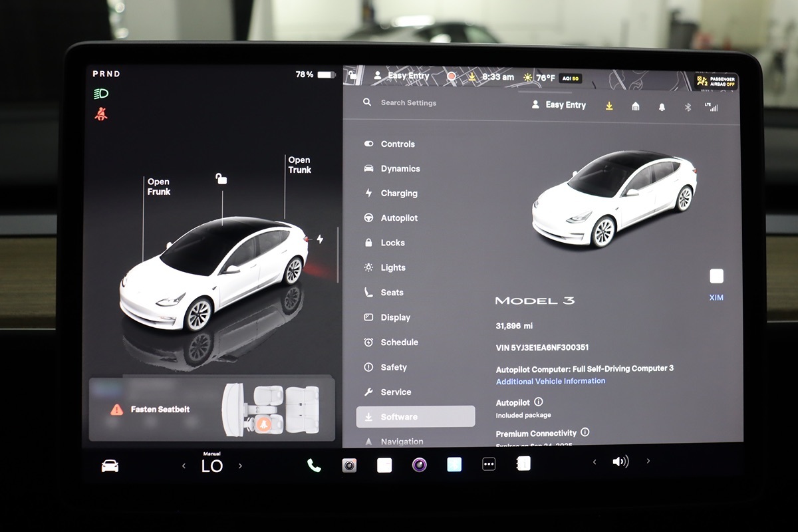Image resolution: width=798 pixels, height=532 pixels.
Task: Tap the yellow software download icon
Action: pos(609,106)
